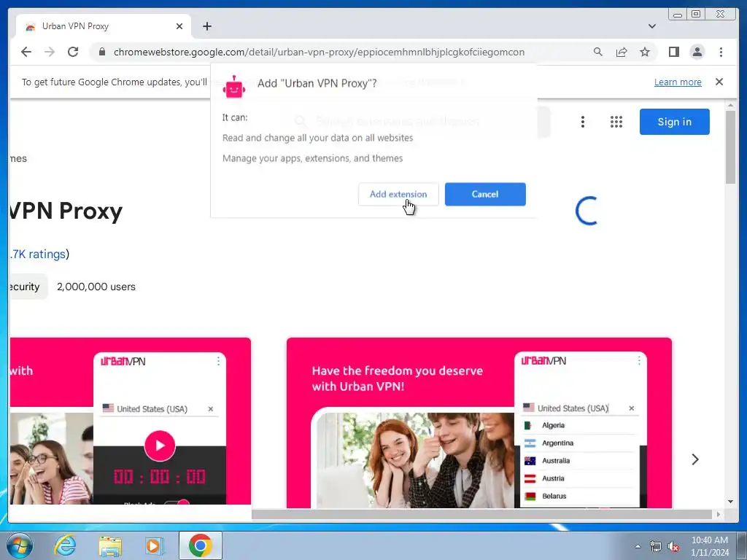Viewport: 747px width, 560px height.
Task: Click the vertical scrollbar thumb
Action: tap(730, 147)
